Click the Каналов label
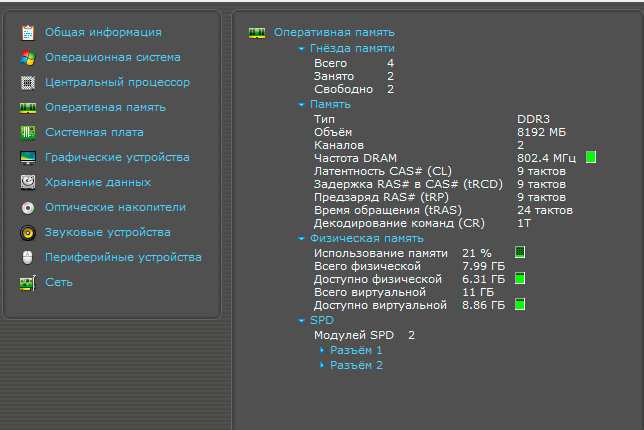The height and width of the screenshot is (430, 644). click(x=339, y=145)
